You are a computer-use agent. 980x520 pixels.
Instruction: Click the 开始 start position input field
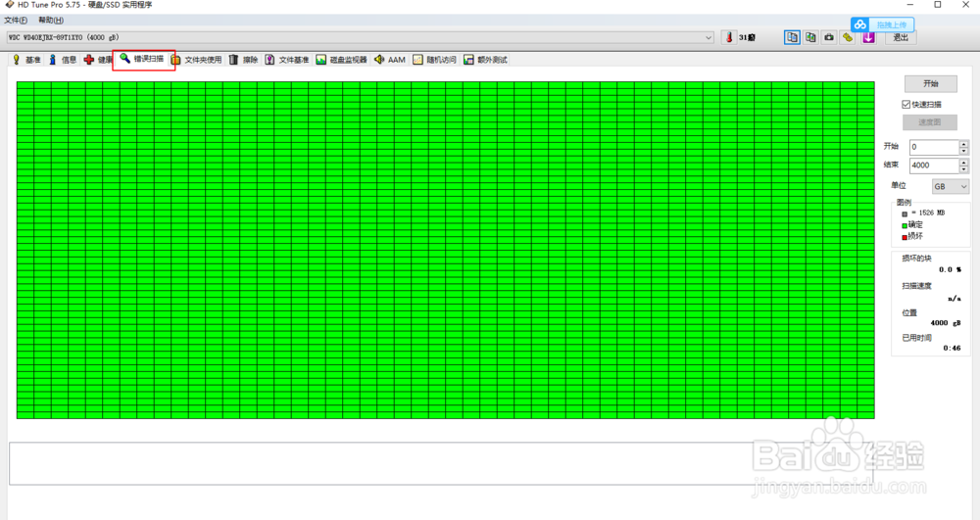tap(934, 147)
